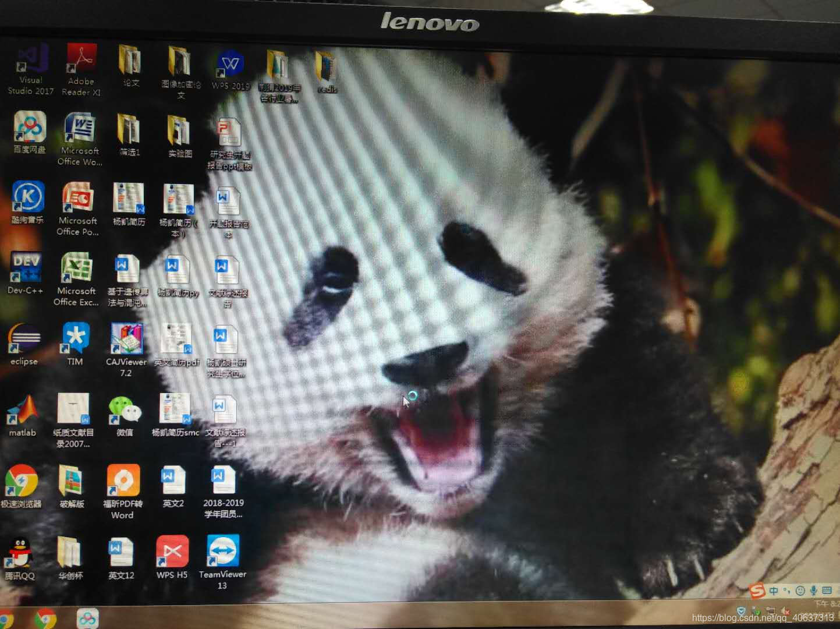Select the 图像加密论文 folder
The height and width of the screenshot is (629, 840).
pyautogui.click(x=180, y=72)
